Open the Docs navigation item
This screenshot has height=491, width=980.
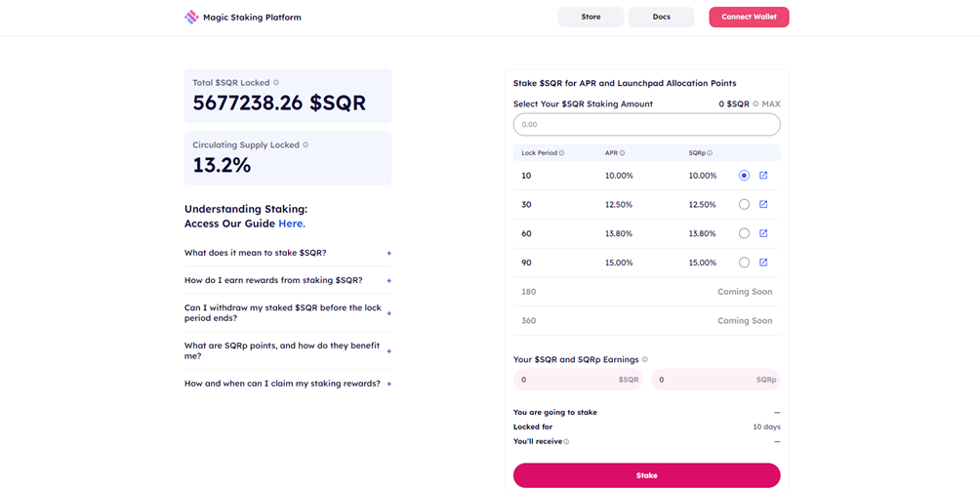point(661,18)
